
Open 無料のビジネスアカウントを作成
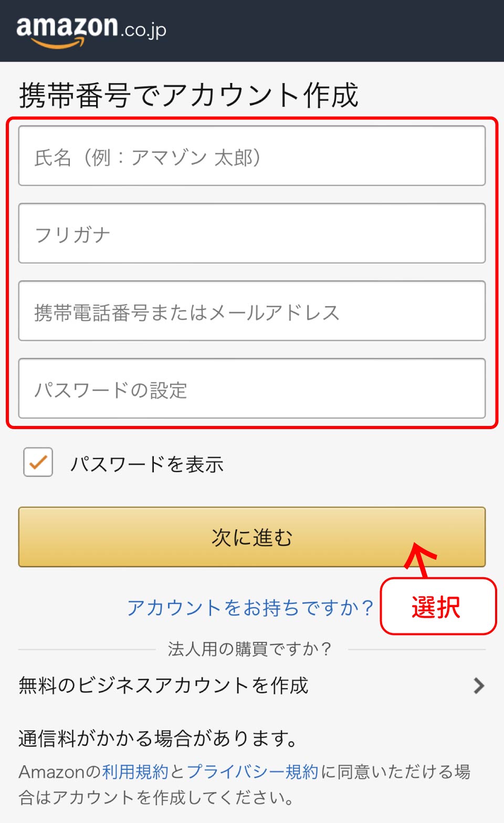pos(164,685)
